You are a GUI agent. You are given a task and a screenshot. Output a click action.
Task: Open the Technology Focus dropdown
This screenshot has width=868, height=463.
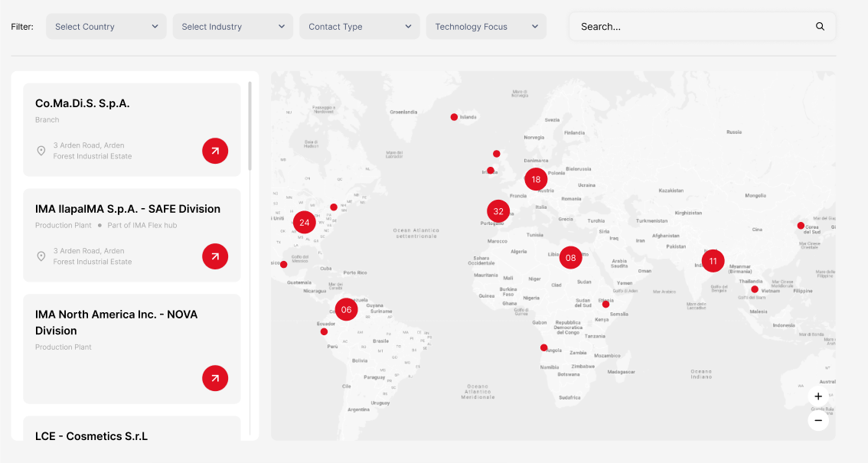[x=486, y=27]
